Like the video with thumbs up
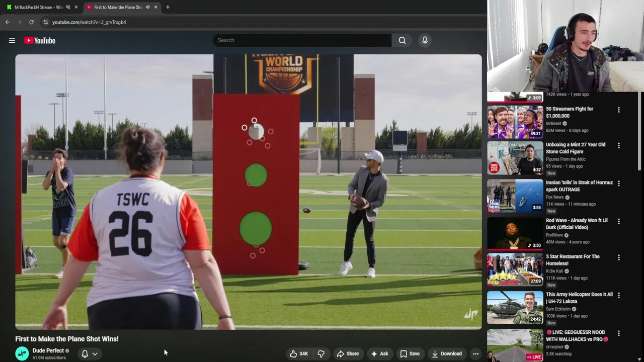This screenshot has height=362, width=644. (x=298, y=353)
